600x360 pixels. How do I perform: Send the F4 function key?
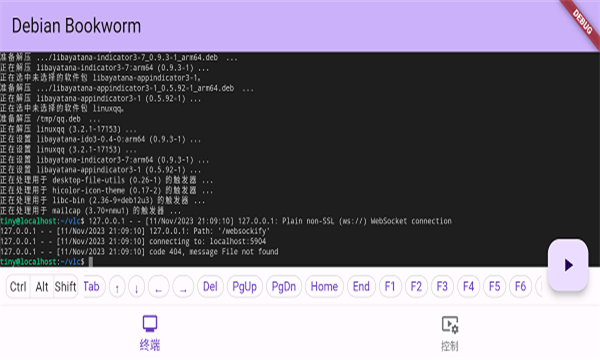click(x=468, y=287)
